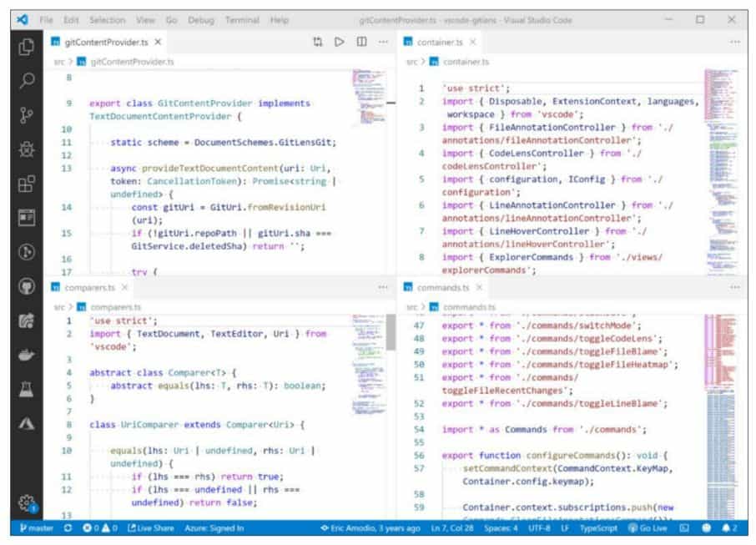
Task: Open the Test beaker view
Action: 27,389
